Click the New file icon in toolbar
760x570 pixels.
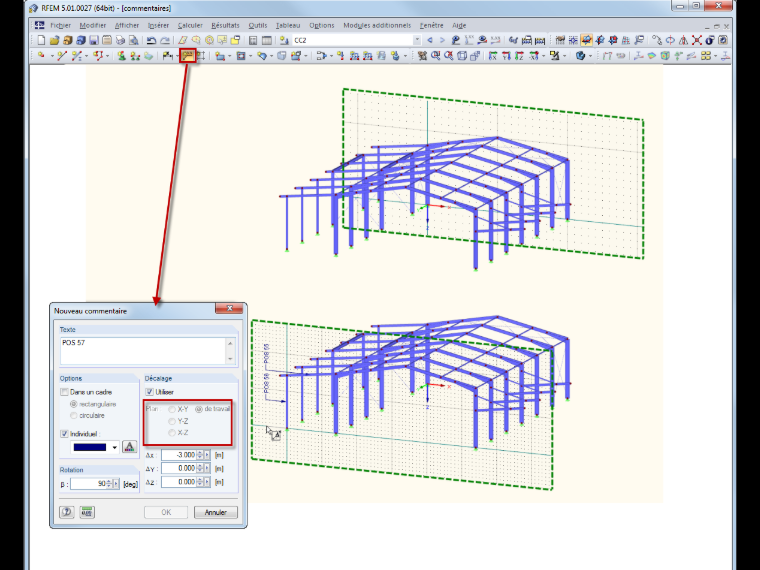[x=41, y=40]
